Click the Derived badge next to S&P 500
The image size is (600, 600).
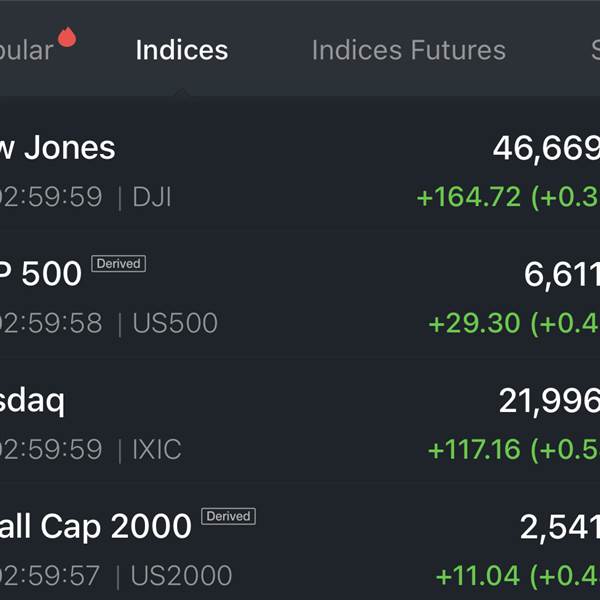click(x=119, y=264)
